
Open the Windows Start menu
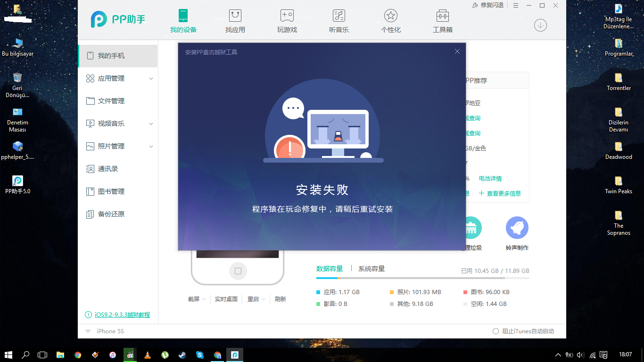coord(8,355)
